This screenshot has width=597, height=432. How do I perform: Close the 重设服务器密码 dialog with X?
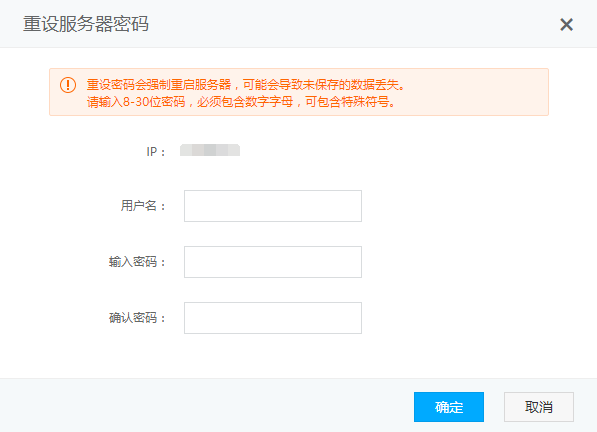566,25
